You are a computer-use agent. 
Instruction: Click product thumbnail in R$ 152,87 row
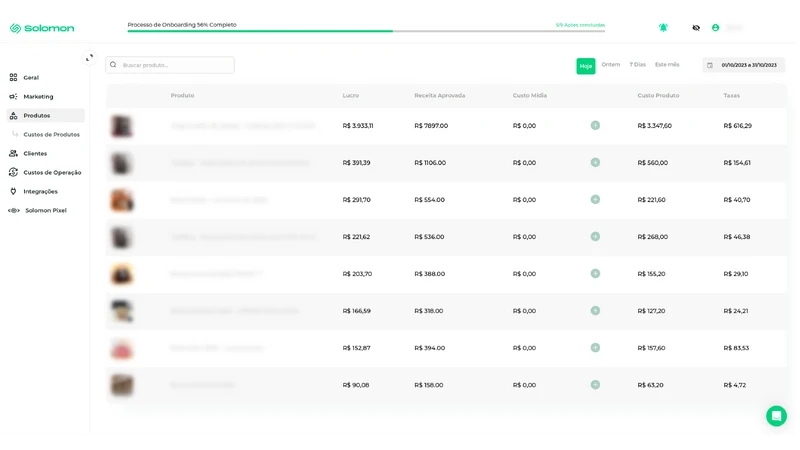122,348
